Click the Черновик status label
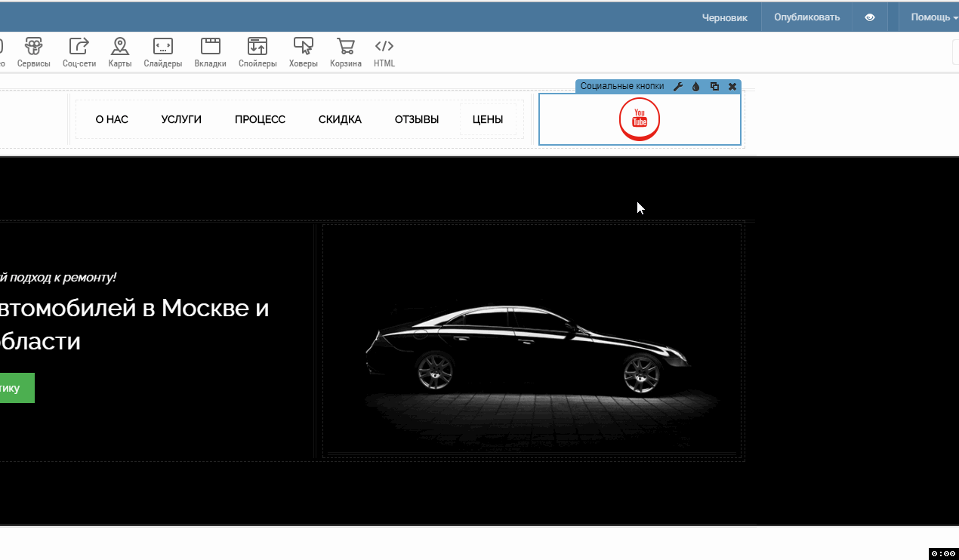 click(x=725, y=17)
